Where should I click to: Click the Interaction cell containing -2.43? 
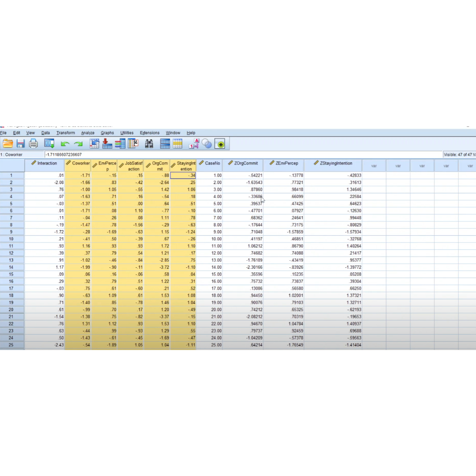(45, 345)
